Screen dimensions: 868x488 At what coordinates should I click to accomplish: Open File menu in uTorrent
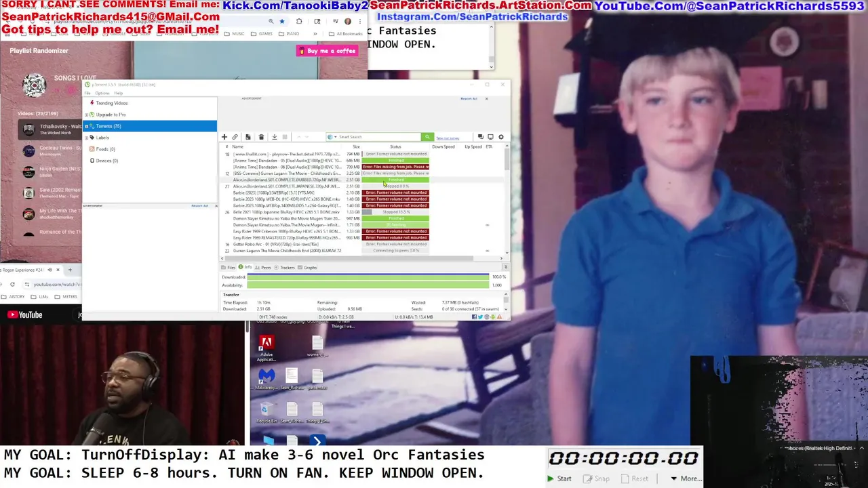click(87, 93)
